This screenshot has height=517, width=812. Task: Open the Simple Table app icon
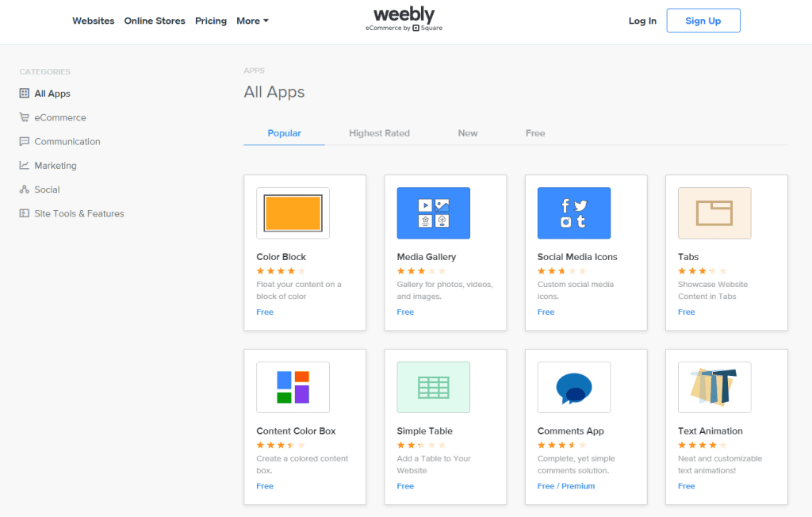click(x=433, y=387)
